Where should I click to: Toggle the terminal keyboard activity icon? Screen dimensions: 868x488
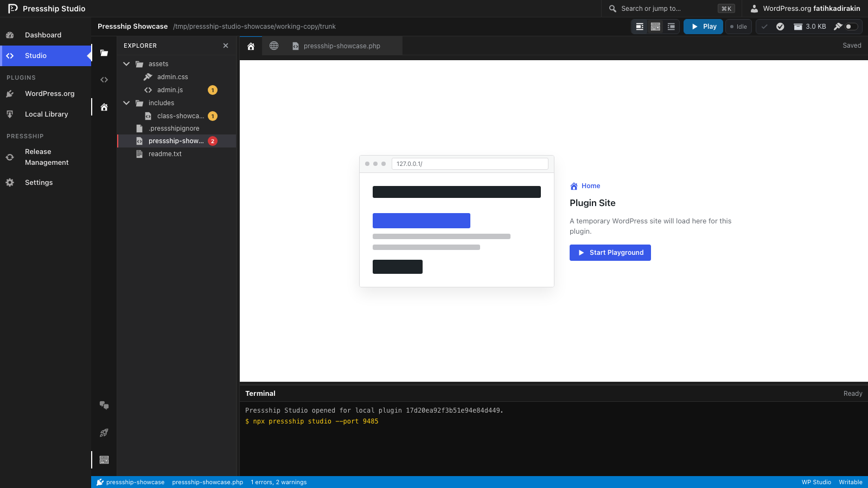click(x=104, y=460)
